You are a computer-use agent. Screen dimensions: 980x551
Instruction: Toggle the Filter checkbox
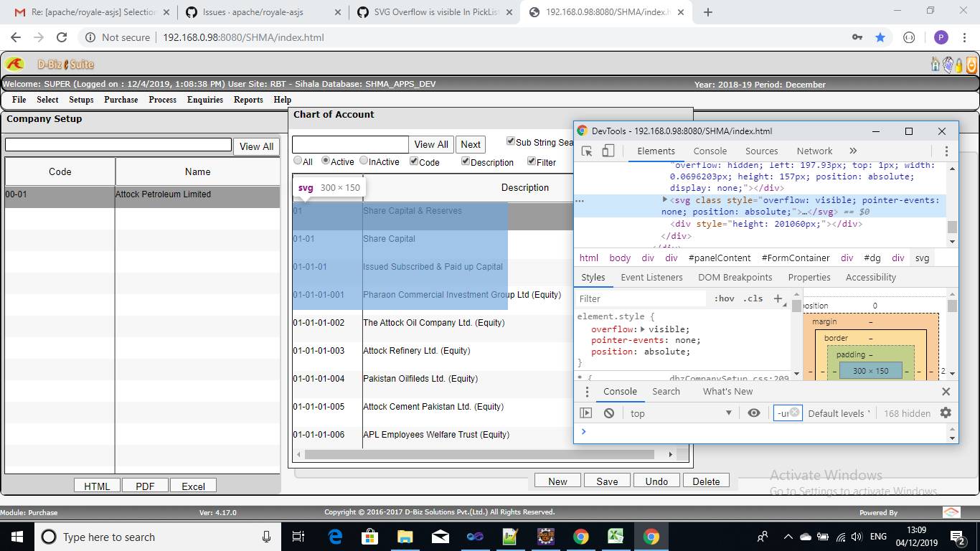pyautogui.click(x=532, y=161)
